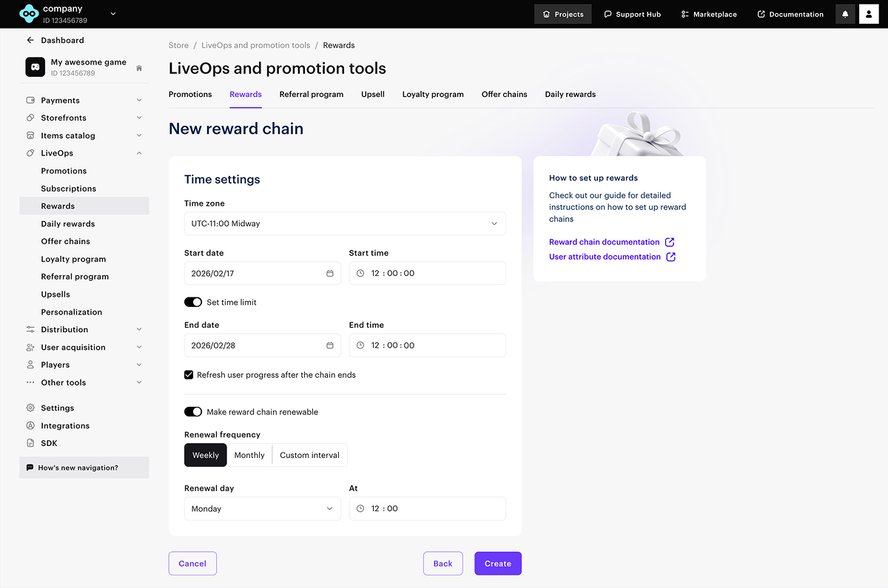
Task: Click the back arrow next to Dashboard
Action: click(x=30, y=41)
